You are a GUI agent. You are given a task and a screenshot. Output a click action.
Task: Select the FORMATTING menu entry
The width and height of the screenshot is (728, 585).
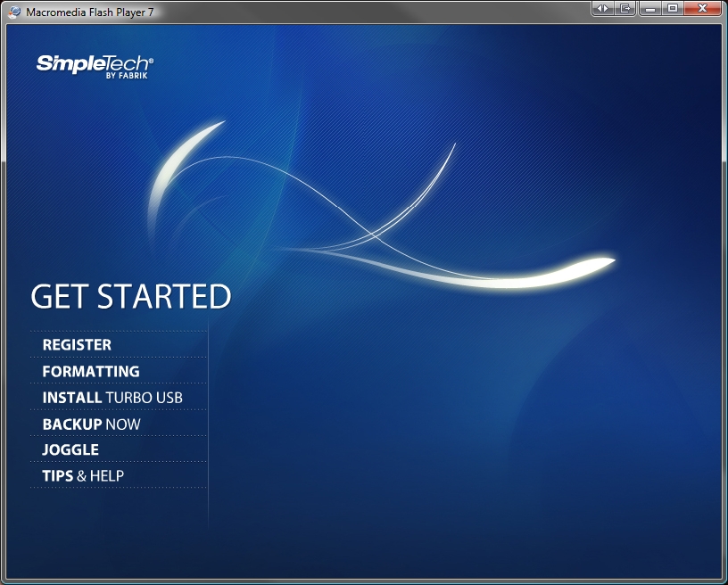click(91, 371)
